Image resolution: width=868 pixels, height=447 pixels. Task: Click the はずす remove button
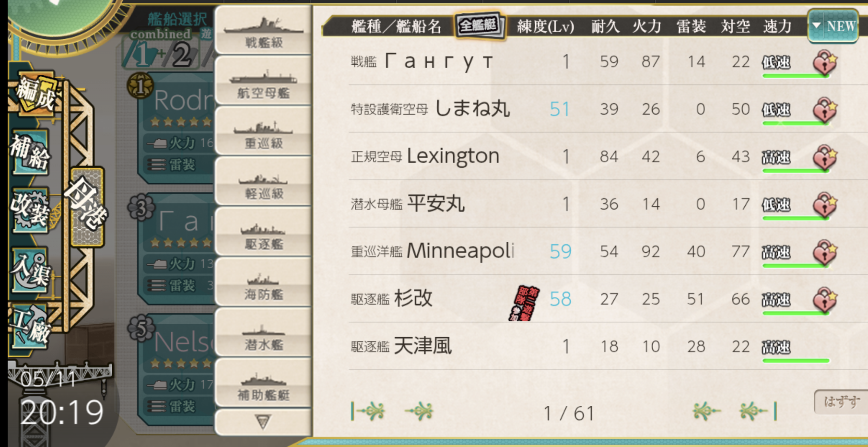coord(841,402)
